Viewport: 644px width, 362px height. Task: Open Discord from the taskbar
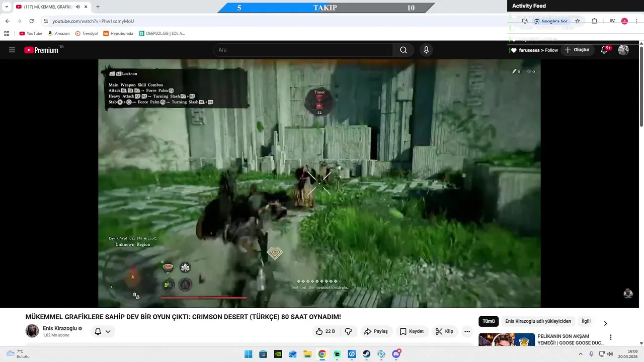(x=396, y=354)
